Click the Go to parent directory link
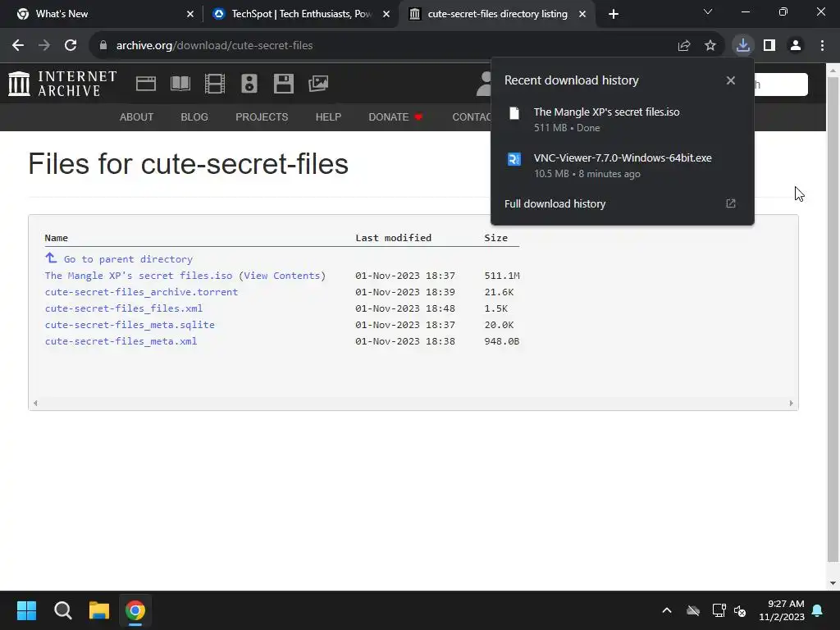The height and width of the screenshot is (630, 840). [128, 259]
